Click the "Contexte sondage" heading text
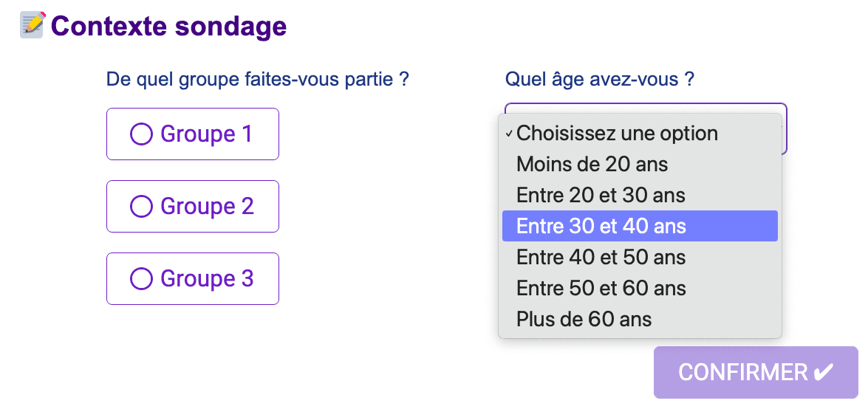The image size is (868, 409). tap(168, 27)
